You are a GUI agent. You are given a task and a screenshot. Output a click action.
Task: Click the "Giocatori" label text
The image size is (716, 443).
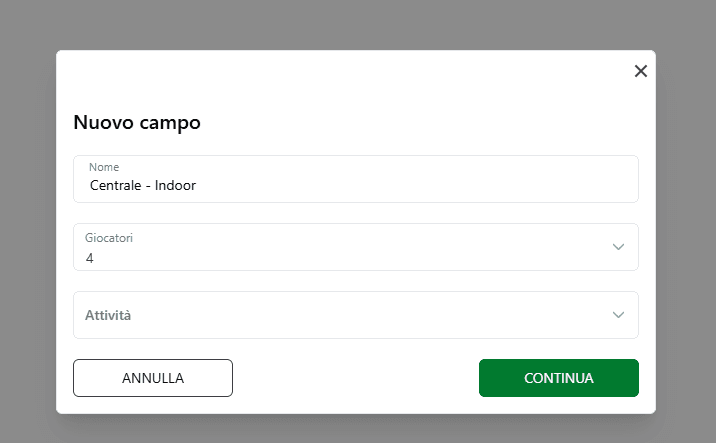coord(109,238)
